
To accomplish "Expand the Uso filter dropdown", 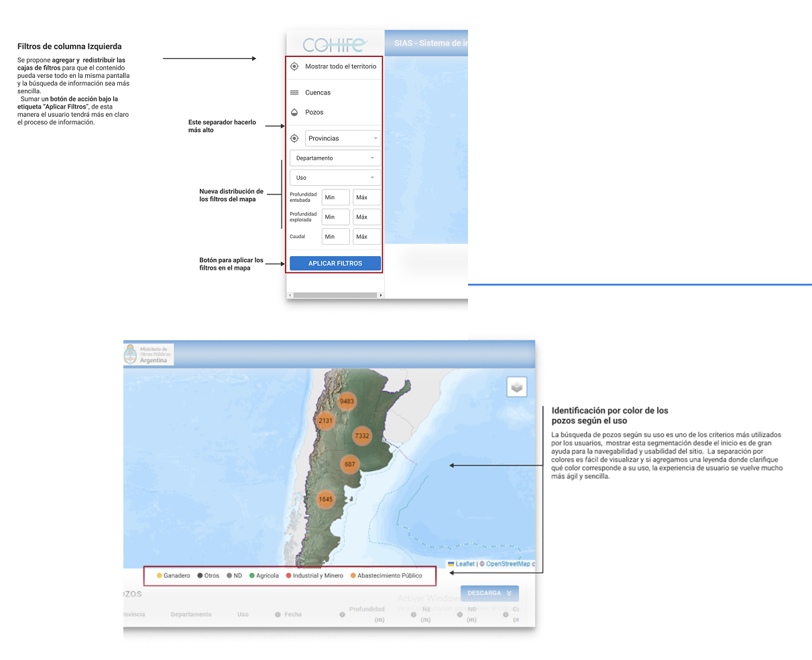I will tap(335, 178).
